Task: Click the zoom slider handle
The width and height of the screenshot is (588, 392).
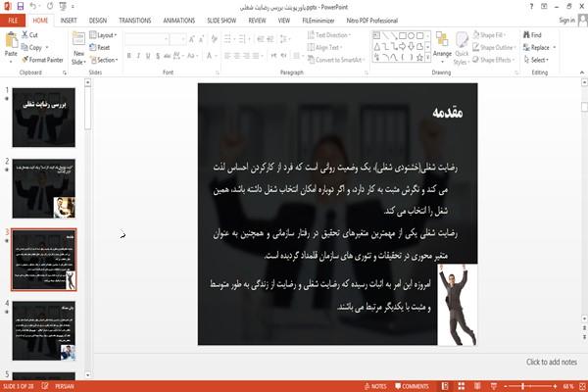Action: coord(522,386)
